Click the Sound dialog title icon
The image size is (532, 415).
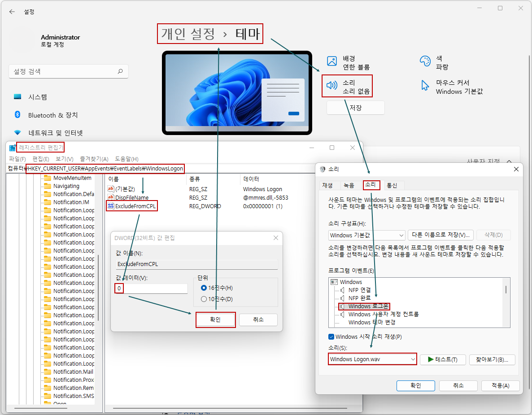click(x=323, y=169)
